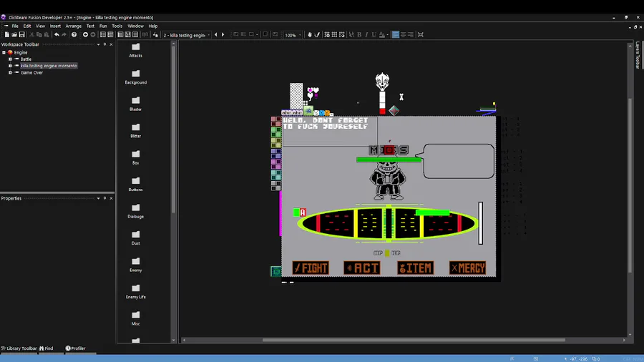Switch to the Library Toolbar tab
Screen dimensions: 644x362
(19, 348)
